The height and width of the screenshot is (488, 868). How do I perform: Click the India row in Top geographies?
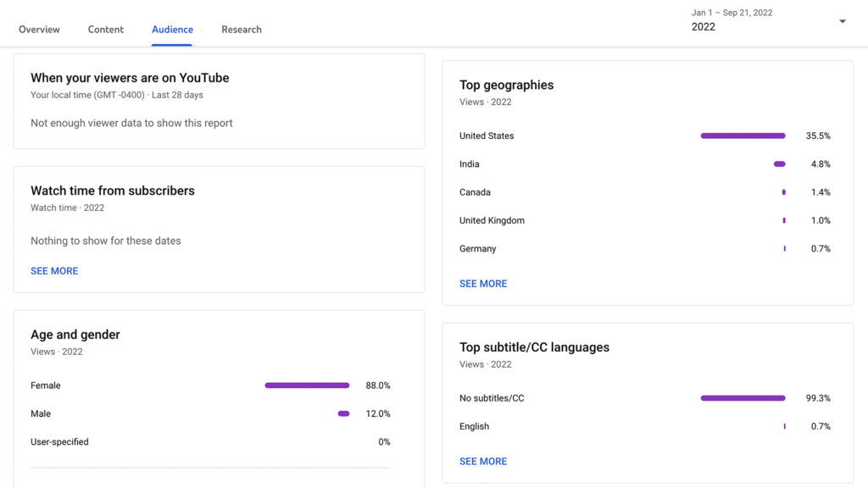[470, 164]
